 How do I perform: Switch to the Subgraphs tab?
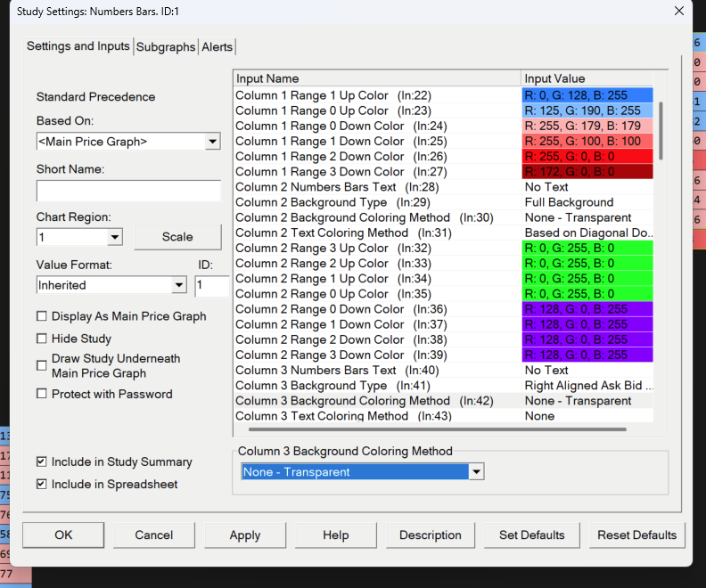165,47
